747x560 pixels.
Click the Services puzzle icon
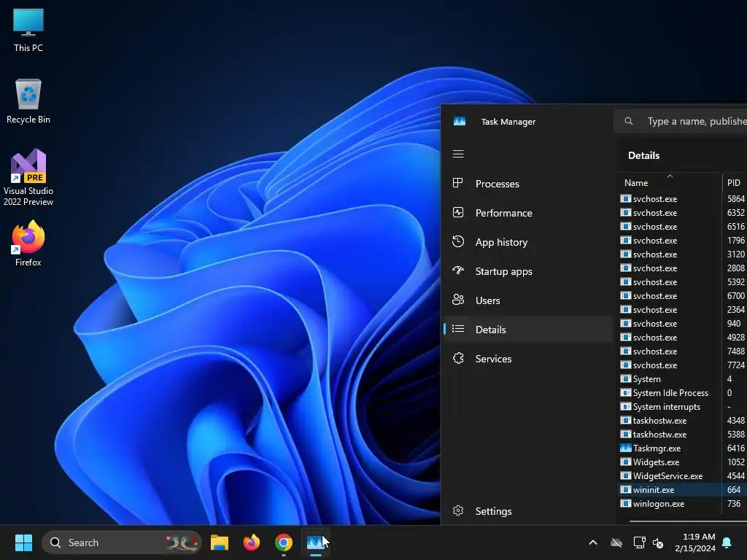click(458, 358)
